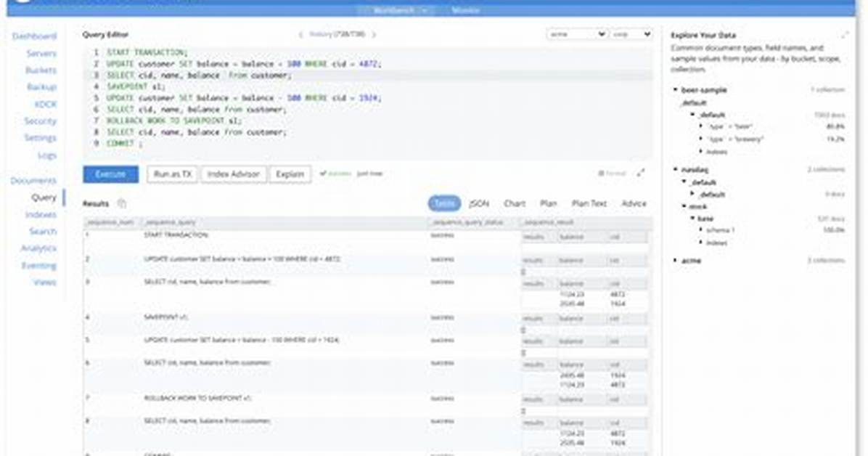Collapse the _default collection under beer-sample
The height and width of the screenshot is (456, 868).
(x=692, y=115)
